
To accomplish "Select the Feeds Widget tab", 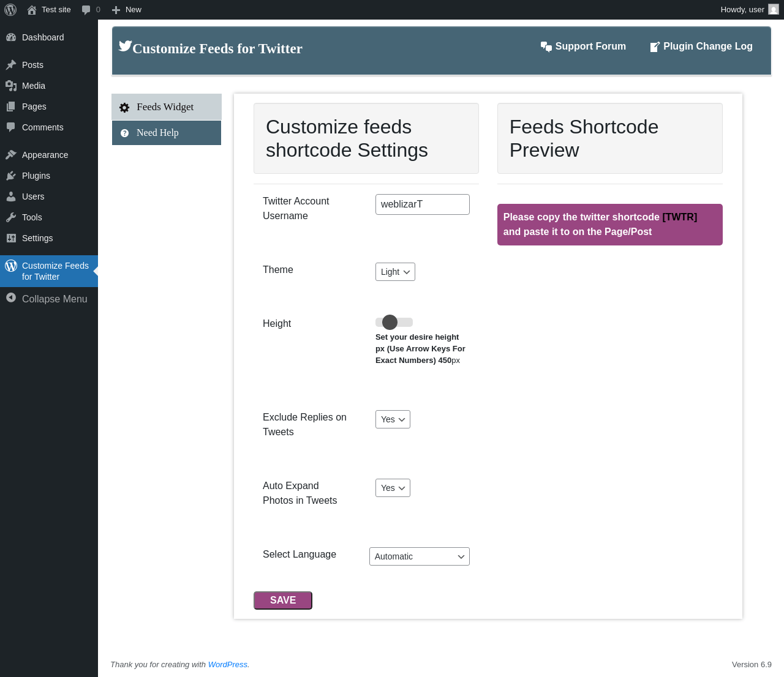I will coord(167,107).
